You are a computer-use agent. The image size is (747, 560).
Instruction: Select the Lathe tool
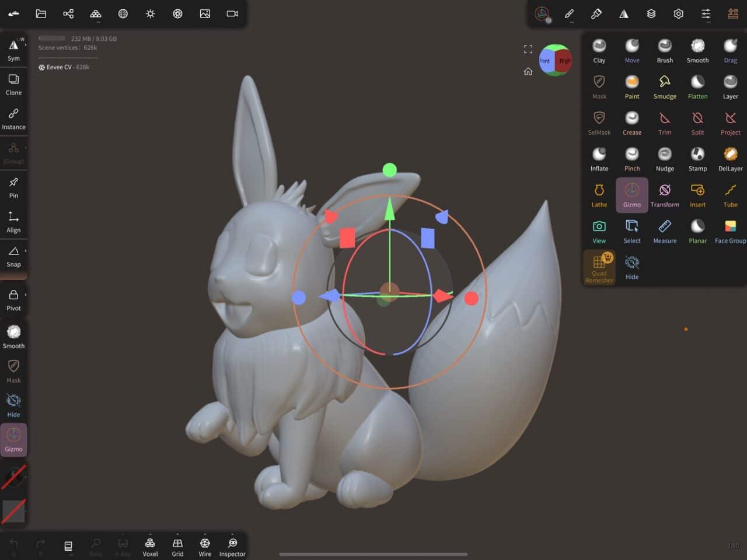pyautogui.click(x=599, y=195)
